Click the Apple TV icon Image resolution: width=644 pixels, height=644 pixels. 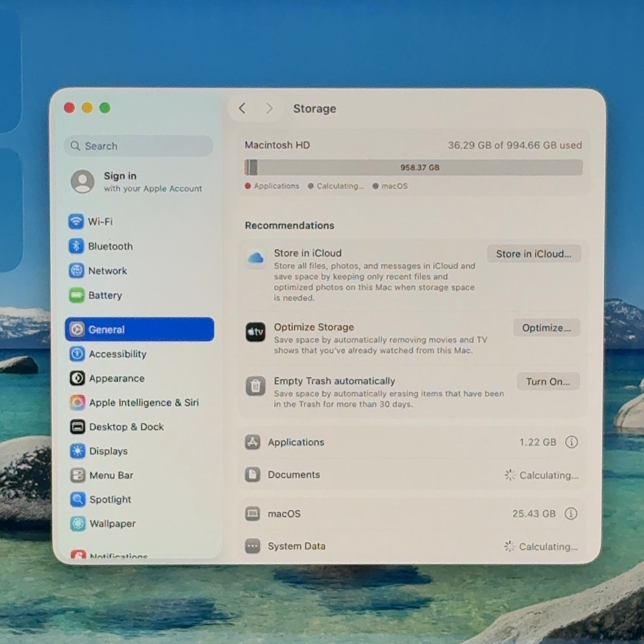point(255,332)
